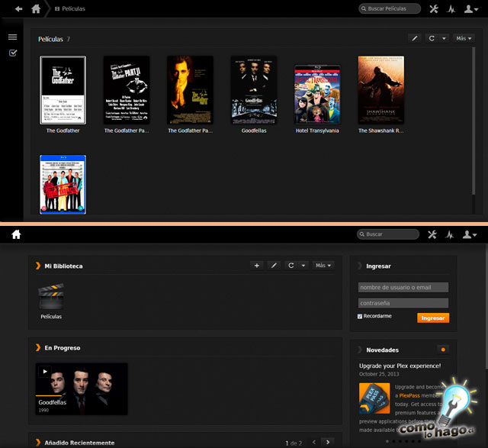
Task: Open the activity status icon in the Películas top bar
Action: 451,9
